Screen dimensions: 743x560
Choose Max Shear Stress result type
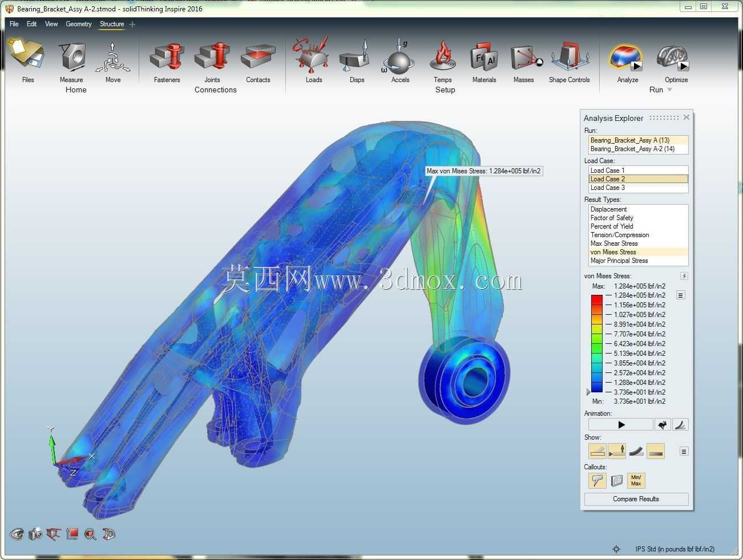638,244
